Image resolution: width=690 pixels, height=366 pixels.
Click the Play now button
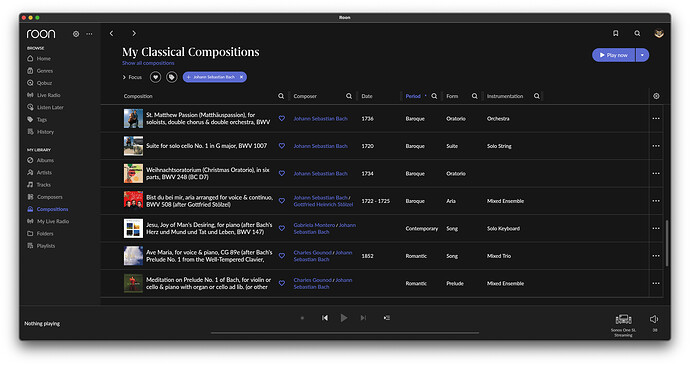click(613, 55)
